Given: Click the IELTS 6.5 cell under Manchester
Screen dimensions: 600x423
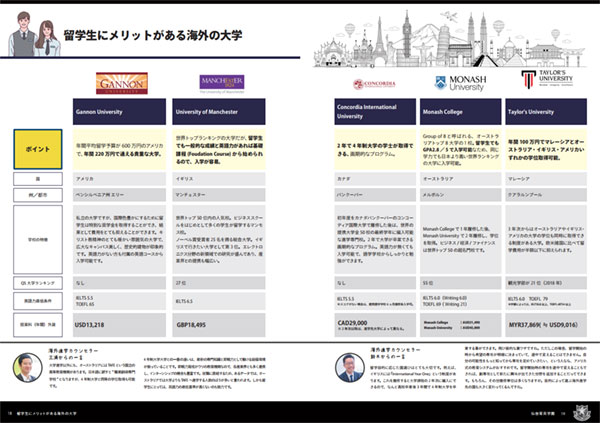Looking at the screenshot, I should (218, 301).
